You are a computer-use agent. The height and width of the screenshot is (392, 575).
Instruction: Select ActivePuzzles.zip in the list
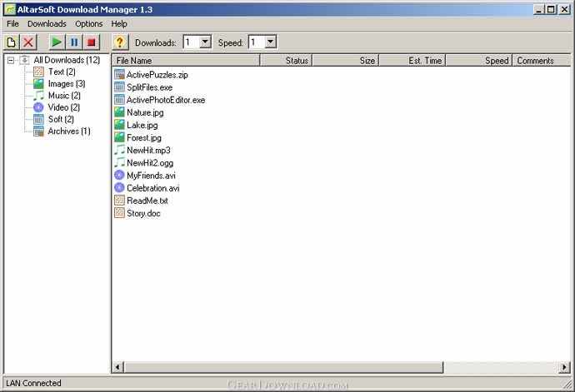point(157,75)
